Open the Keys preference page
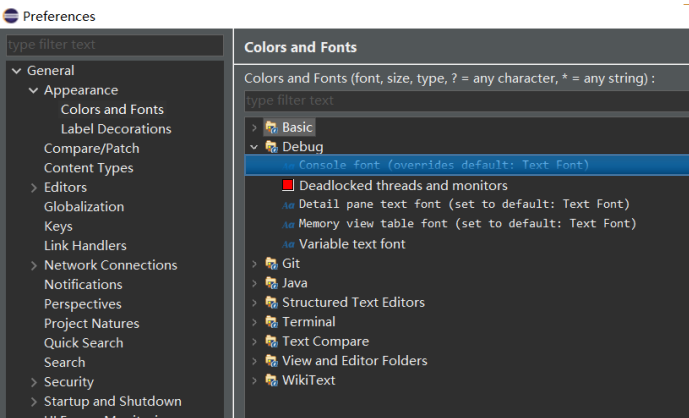689x418 pixels. pos(58,226)
